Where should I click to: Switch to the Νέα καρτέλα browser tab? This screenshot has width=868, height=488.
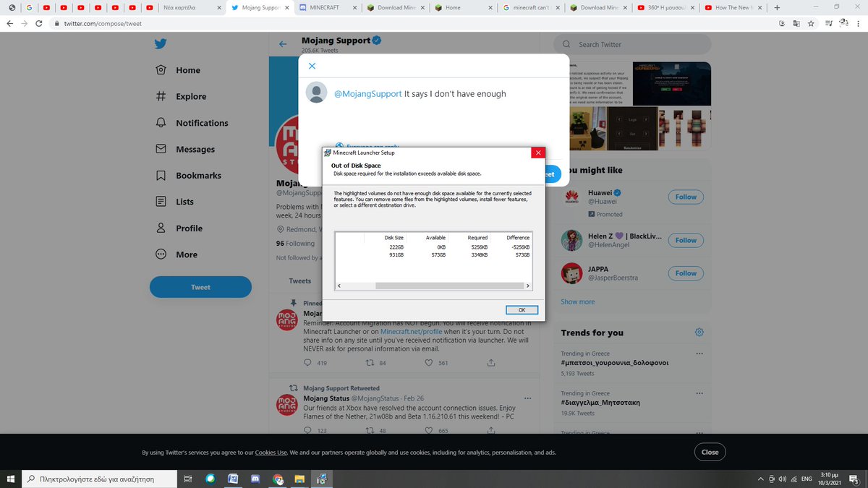coord(191,7)
